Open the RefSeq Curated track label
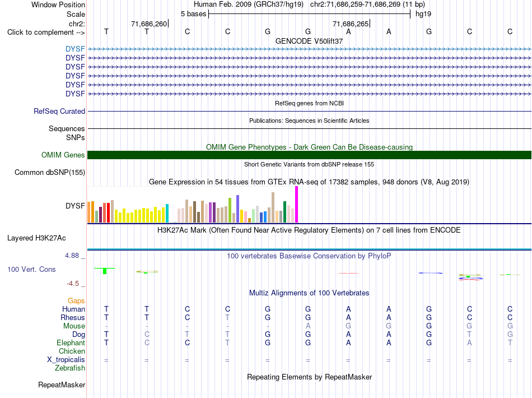 coord(59,111)
